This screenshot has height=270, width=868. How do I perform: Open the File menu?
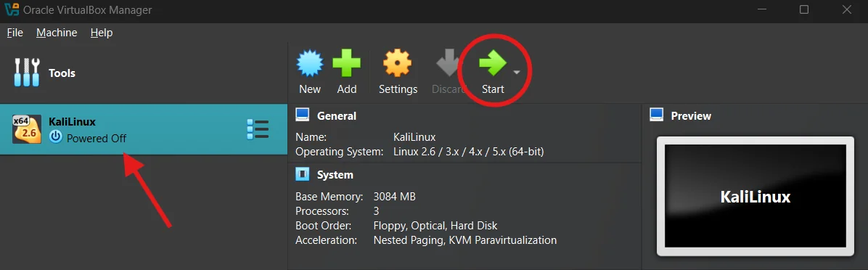[15, 33]
